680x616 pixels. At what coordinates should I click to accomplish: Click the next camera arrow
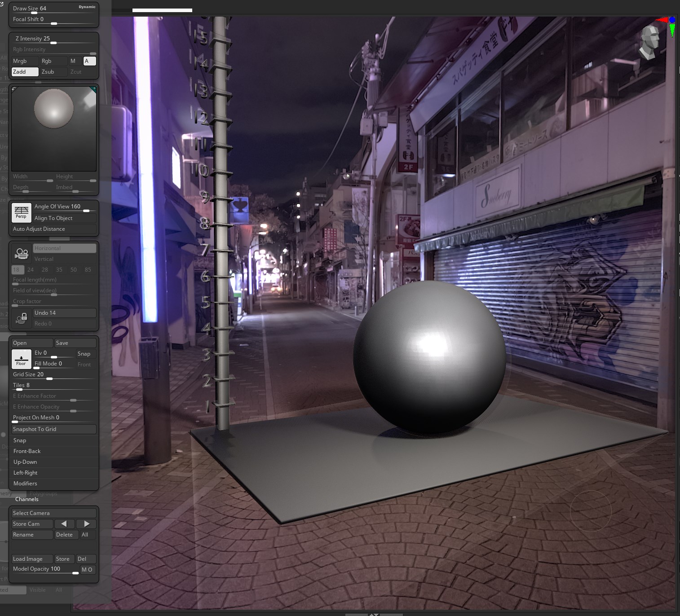point(86,524)
